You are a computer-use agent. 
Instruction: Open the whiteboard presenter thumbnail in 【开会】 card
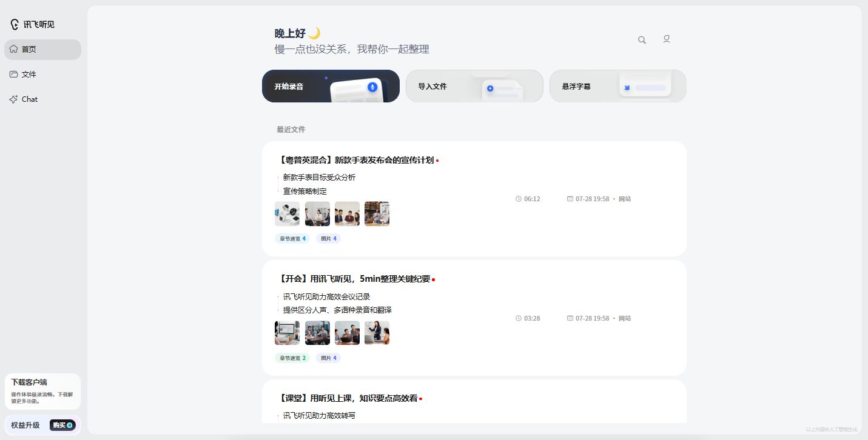(377, 333)
